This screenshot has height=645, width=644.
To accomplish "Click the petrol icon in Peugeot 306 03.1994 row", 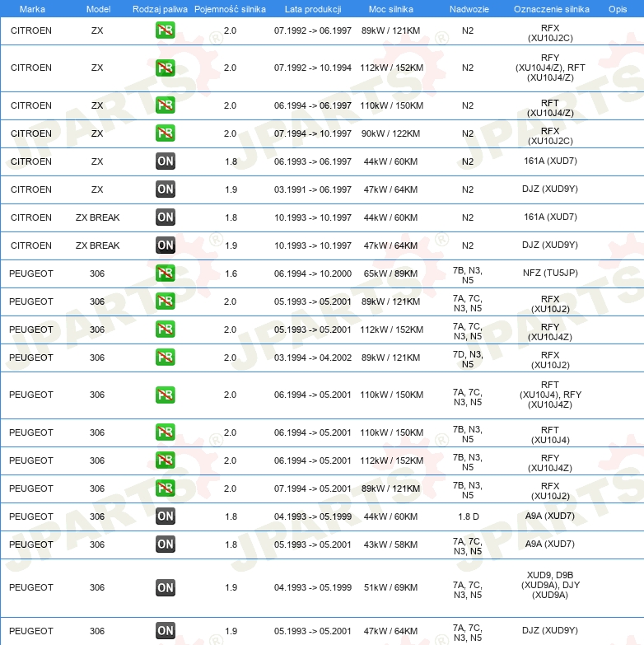I will [166, 358].
